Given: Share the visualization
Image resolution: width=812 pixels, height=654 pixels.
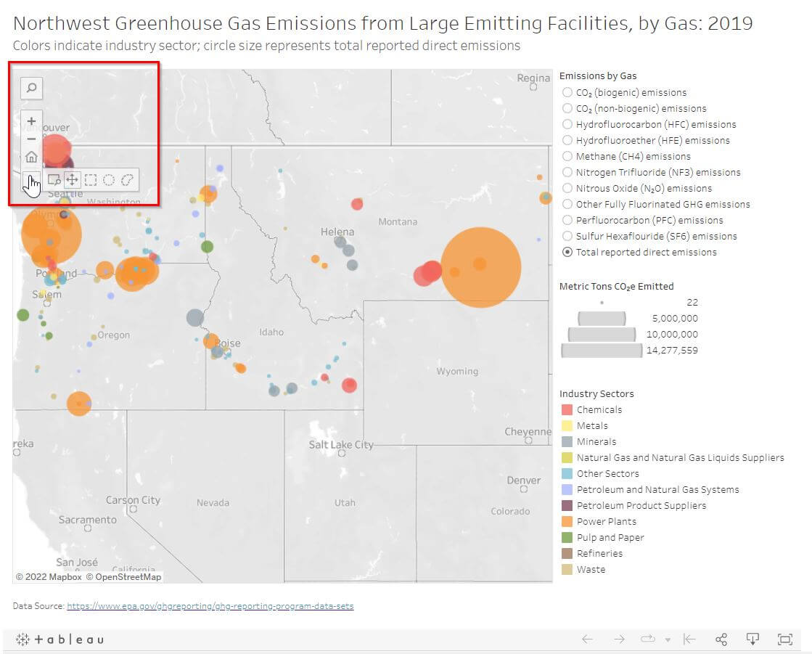Looking at the screenshot, I should pos(721,639).
